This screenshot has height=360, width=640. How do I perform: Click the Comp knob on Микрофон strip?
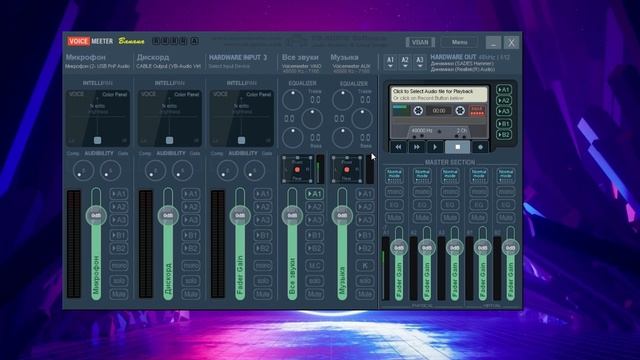point(83,170)
